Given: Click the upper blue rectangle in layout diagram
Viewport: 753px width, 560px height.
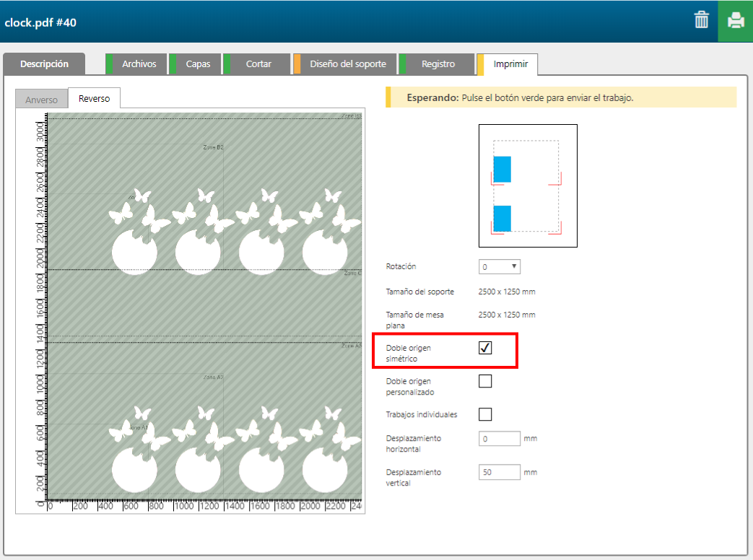Looking at the screenshot, I should click(x=502, y=169).
